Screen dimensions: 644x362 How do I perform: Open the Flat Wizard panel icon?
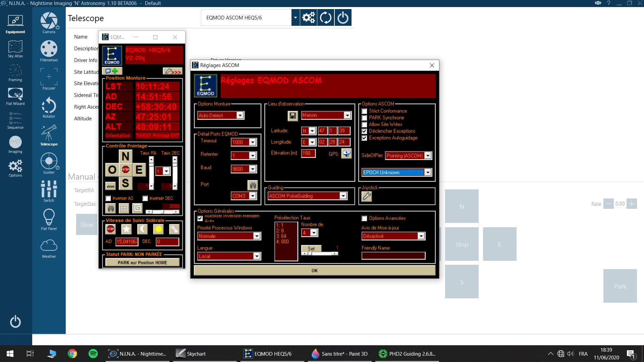pyautogui.click(x=15, y=96)
